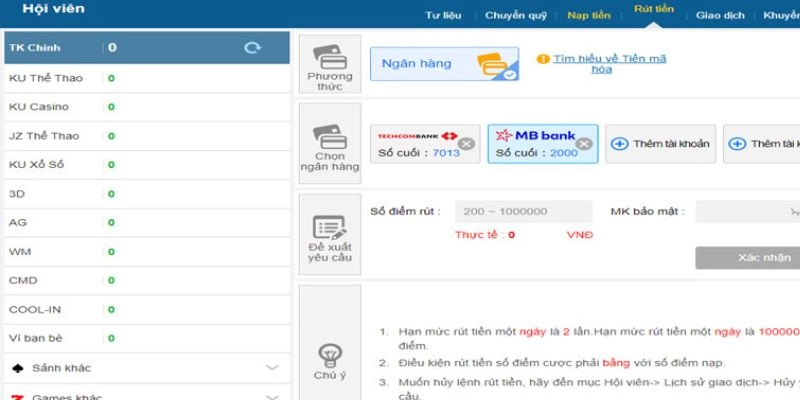800x400 pixels.
Task: Select the AG wallet row
Action: 147,223
